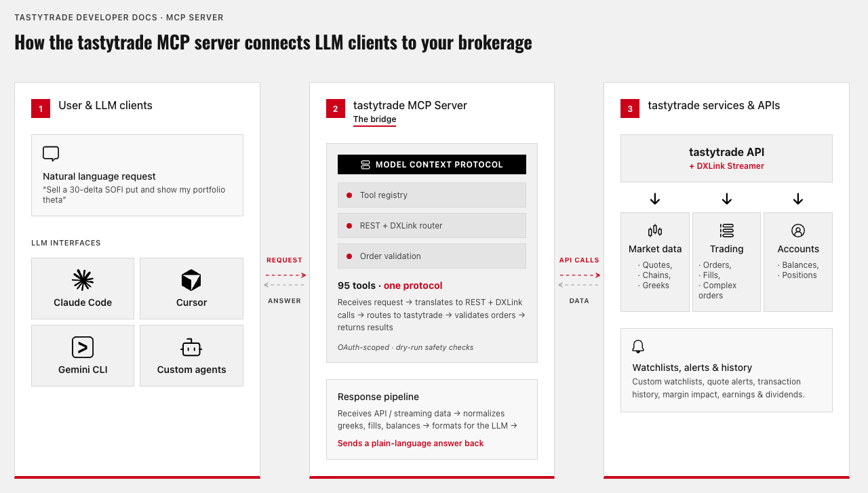Select the Cursor cube icon

pyautogui.click(x=191, y=280)
